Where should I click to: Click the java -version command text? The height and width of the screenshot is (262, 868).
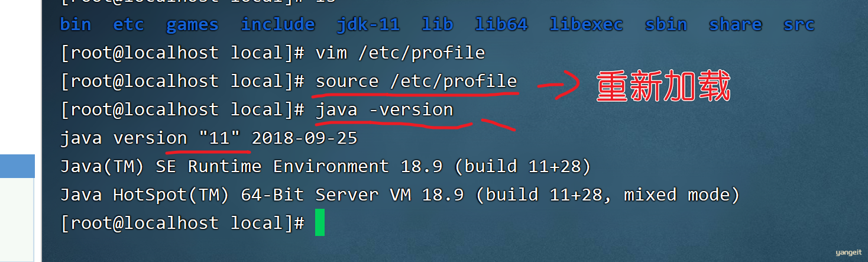point(384,109)
